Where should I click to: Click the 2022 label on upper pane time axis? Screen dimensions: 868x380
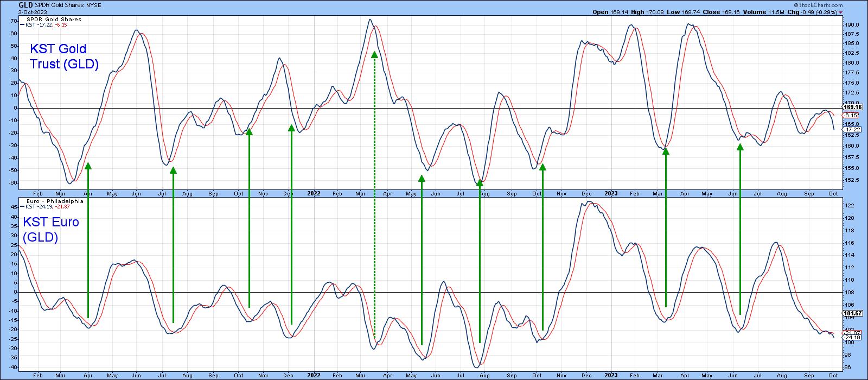tap(314, 193)
